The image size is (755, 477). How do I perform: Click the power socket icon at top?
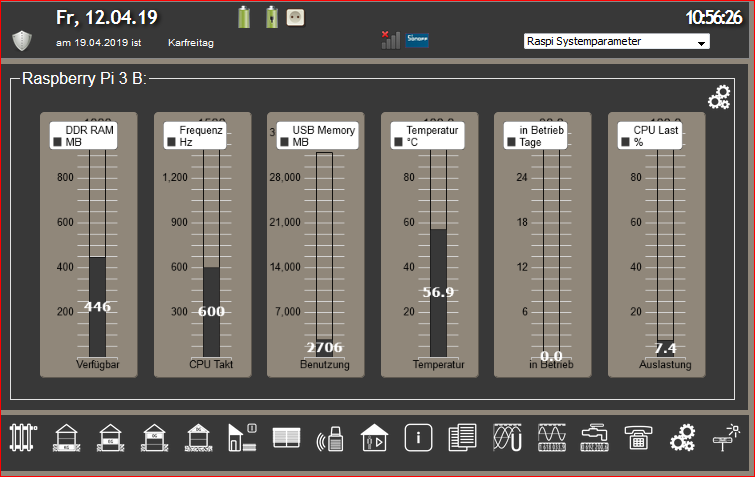[x=295, y=17]
